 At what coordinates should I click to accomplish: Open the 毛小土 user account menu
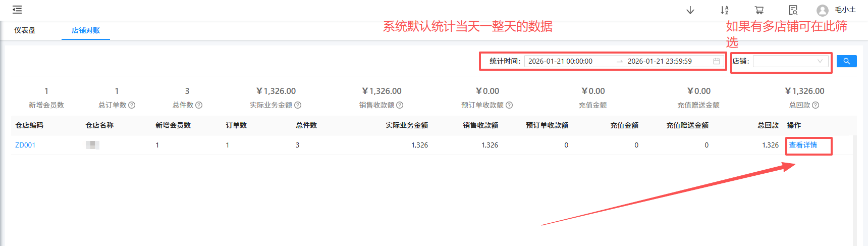(x=845, y=10)
